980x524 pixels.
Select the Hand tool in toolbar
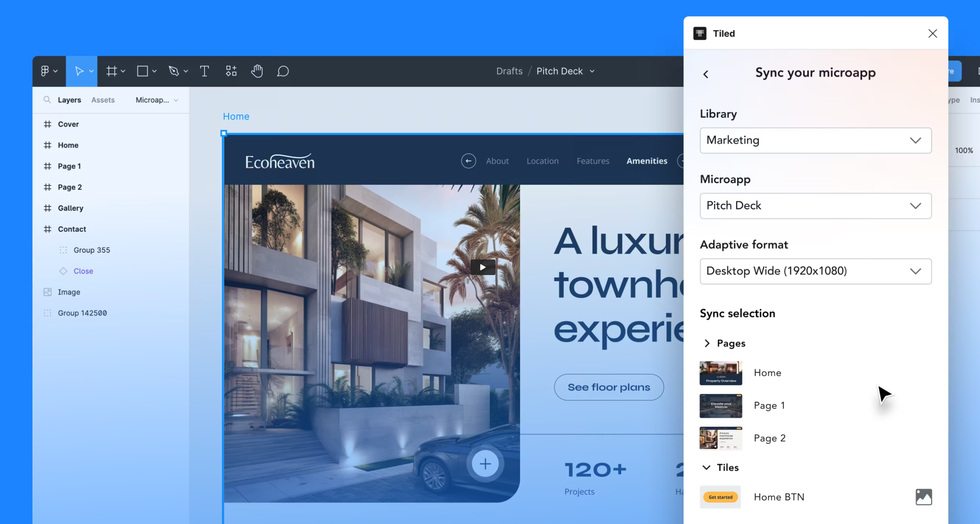click(257, 71)
